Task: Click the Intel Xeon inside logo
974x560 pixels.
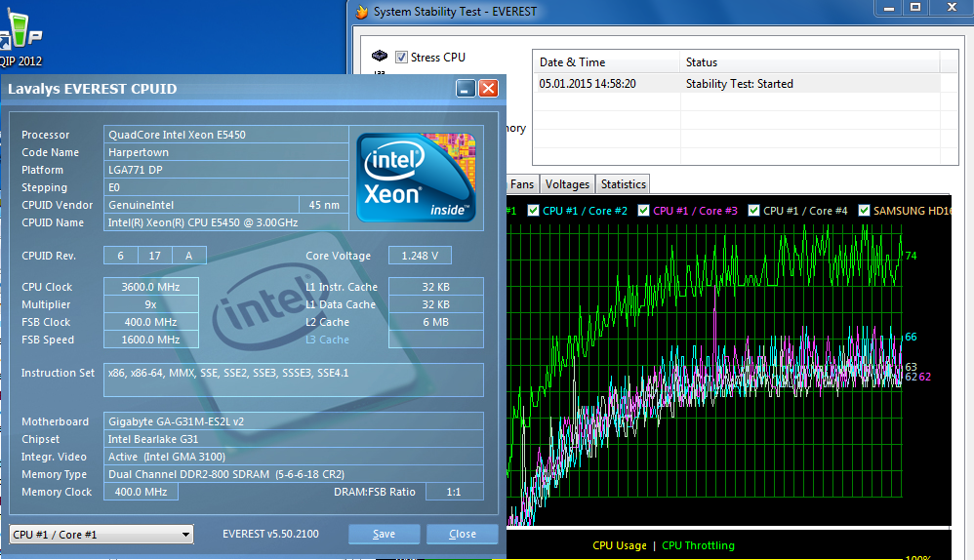Action: 416,178
